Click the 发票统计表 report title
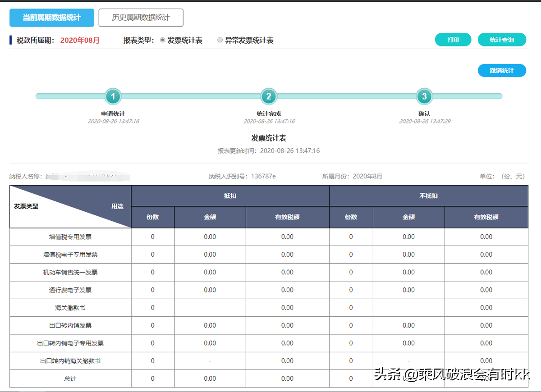 (x=270, y=138)
